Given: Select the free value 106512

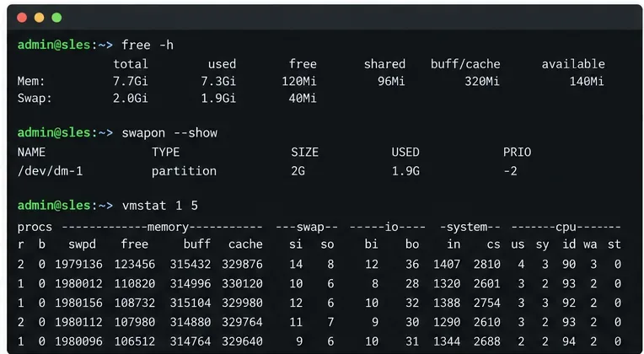Looking at the screenshot, I should [x=135, y=341].
